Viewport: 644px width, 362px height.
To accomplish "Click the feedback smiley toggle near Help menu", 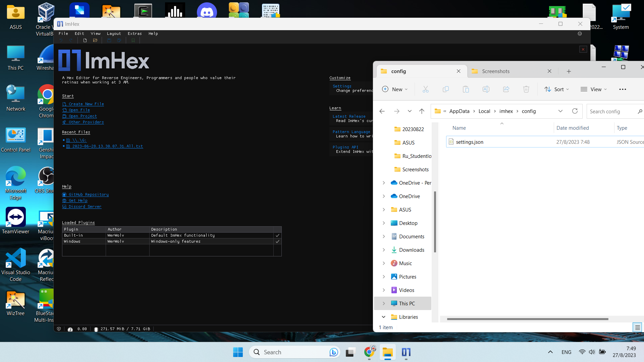I will 580,34.
